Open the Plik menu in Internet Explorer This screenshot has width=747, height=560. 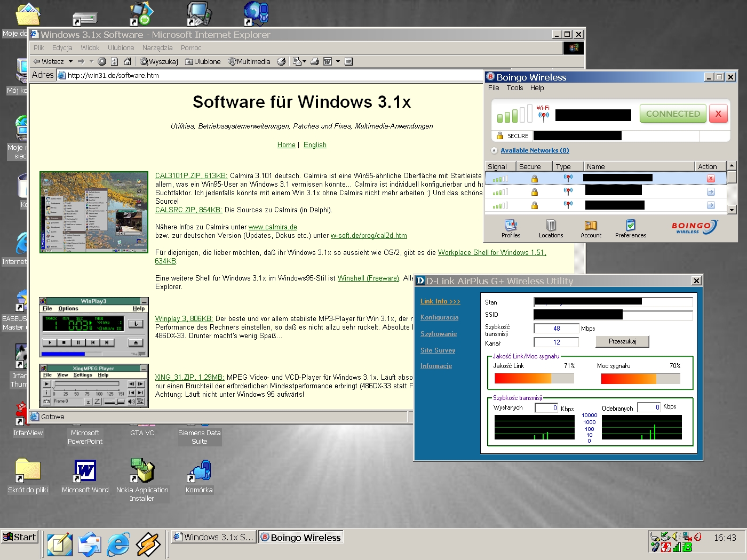click(39, 48)
